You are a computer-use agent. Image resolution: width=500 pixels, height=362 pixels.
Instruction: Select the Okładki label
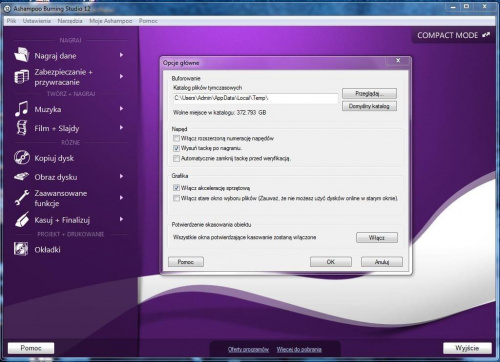coord(47,249)
